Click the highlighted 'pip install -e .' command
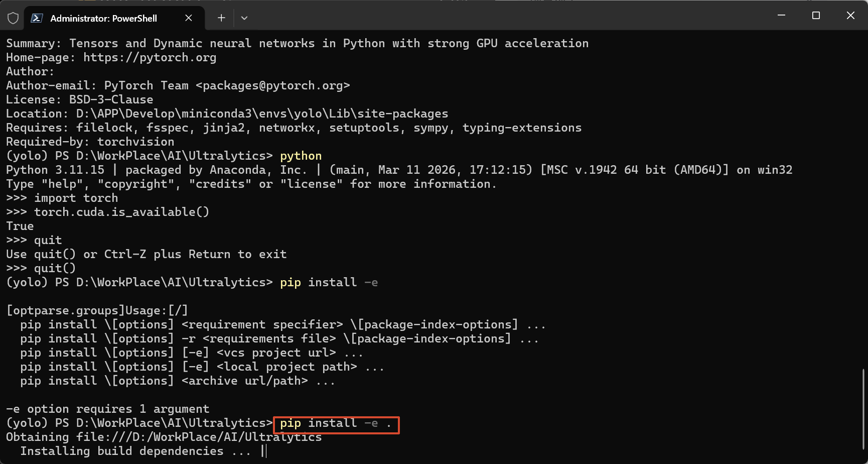This screenshot has width=868, height=464. (336, 424)
